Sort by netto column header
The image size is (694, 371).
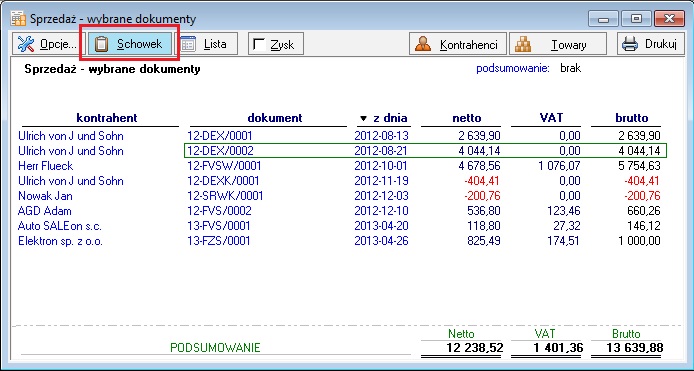point(467,118)
